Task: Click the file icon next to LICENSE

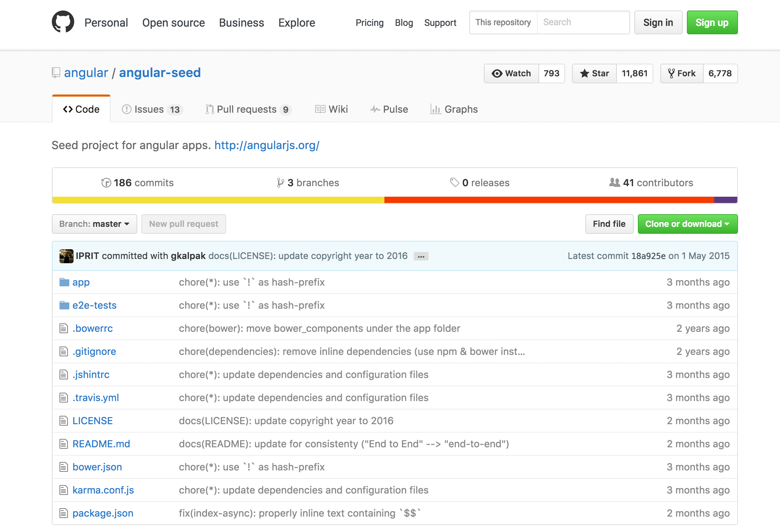Action: pos(64,421)
